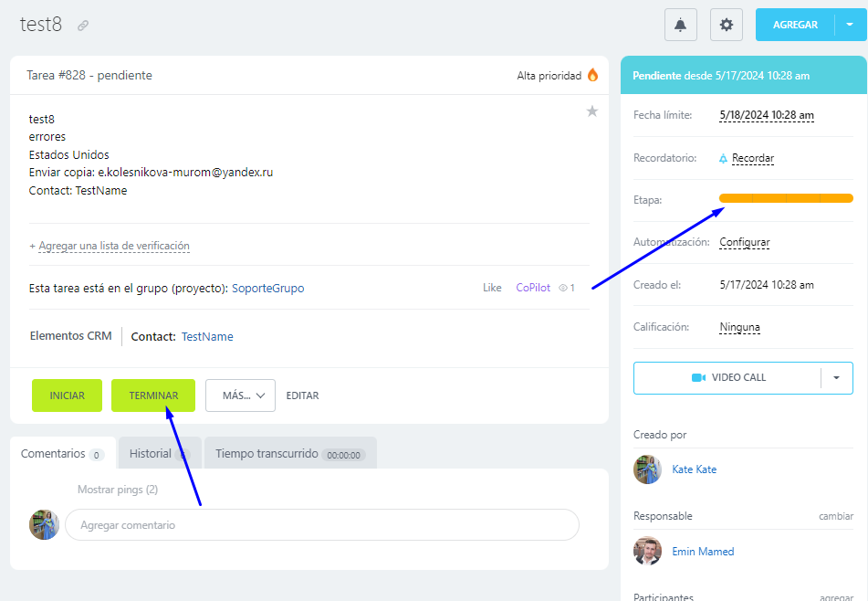Image resolution: width=868 pixels, height=601 pixels.
Task: Expand the Video Call dropdown arrow
Action: point(836,377)
